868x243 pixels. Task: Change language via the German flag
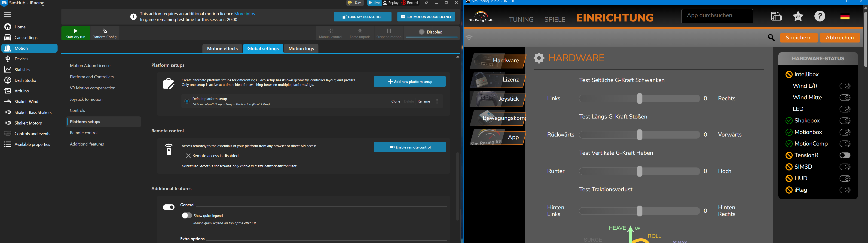pyautogui.click(x=845, y=16)
